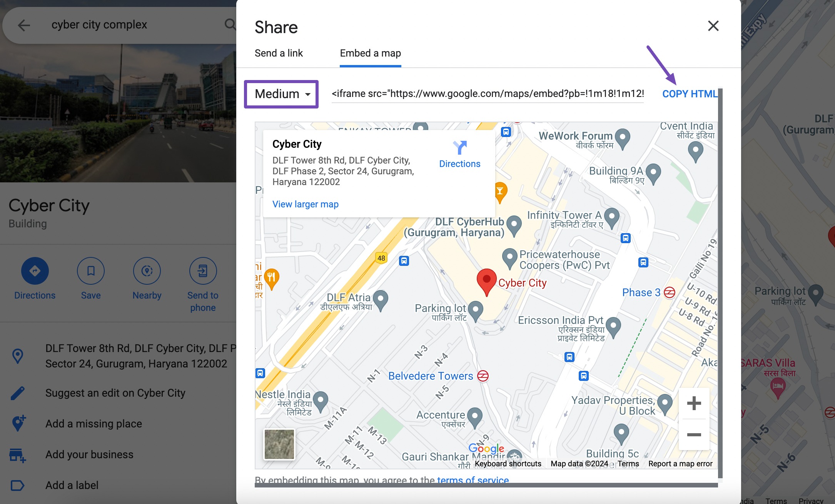Viewport: 835px width, 504px height.
Task: Zoom in with the plus button
Action: [x=694, y=403]
